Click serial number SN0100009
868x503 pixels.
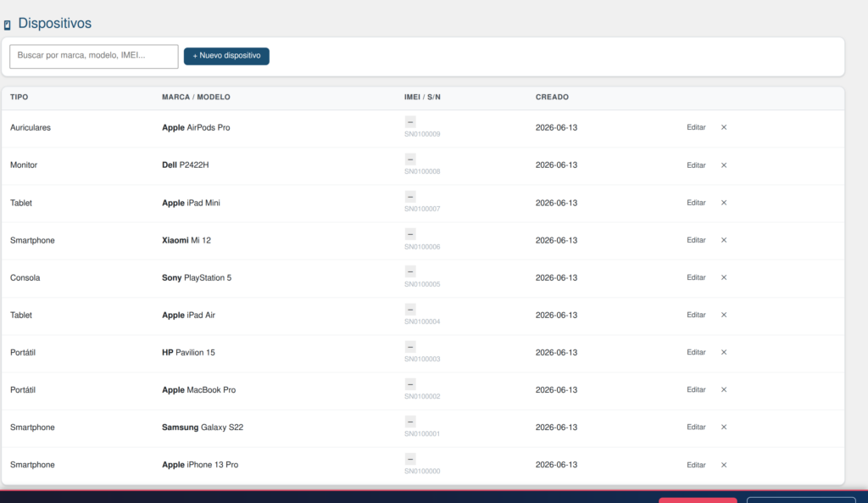(x=422, y=134)
